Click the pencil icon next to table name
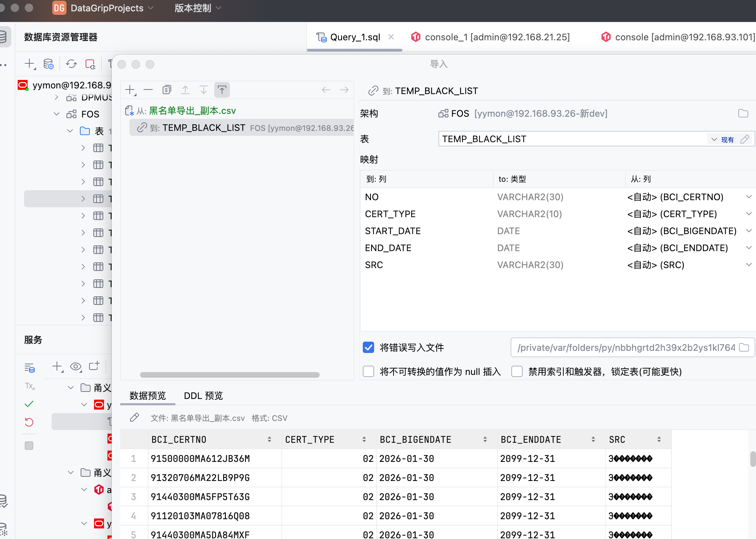The height and width of the screenshot is (539, 756). pos(745,139)
